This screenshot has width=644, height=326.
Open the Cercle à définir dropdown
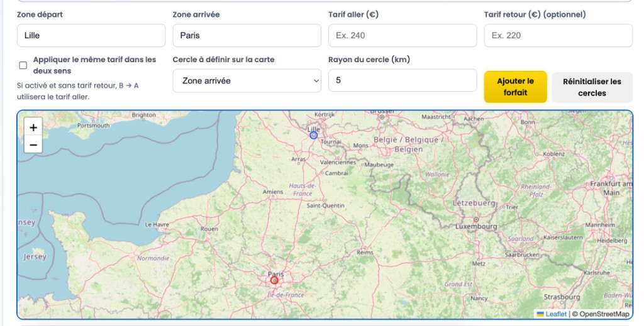(247, 81)
